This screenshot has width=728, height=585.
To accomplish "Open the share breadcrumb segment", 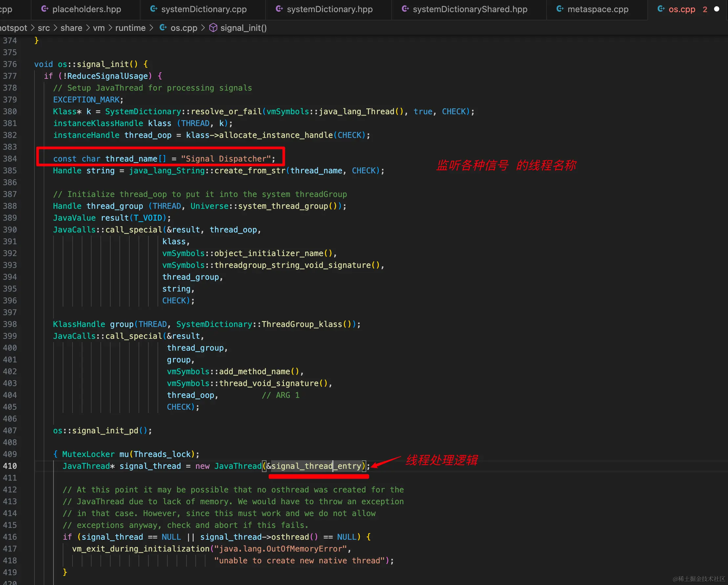I will point(71,28).
